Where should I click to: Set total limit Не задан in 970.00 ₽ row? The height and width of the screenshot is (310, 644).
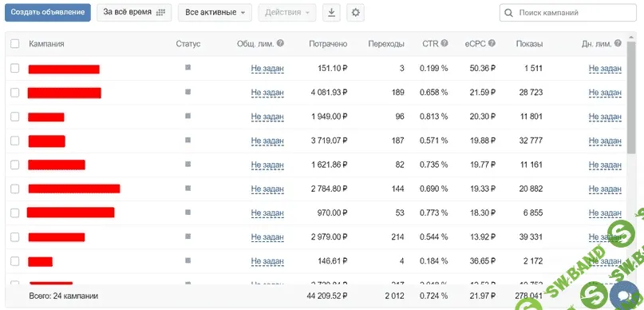[x=267, y=213]
